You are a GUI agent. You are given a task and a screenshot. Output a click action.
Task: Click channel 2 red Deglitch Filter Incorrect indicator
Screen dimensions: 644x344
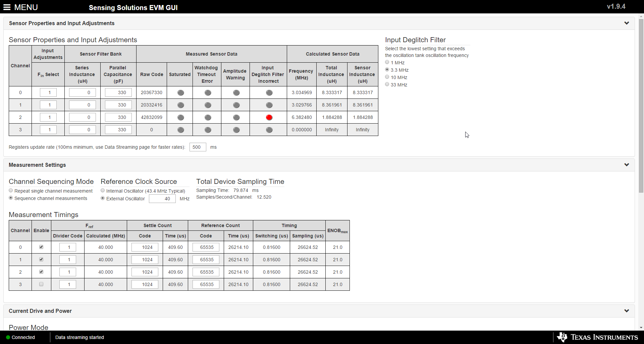pos(269,118)
